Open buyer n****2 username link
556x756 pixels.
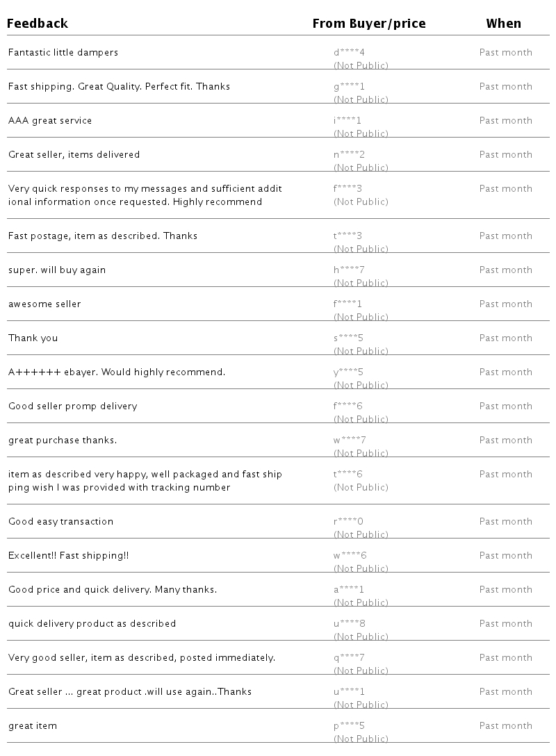click(349, 155)
